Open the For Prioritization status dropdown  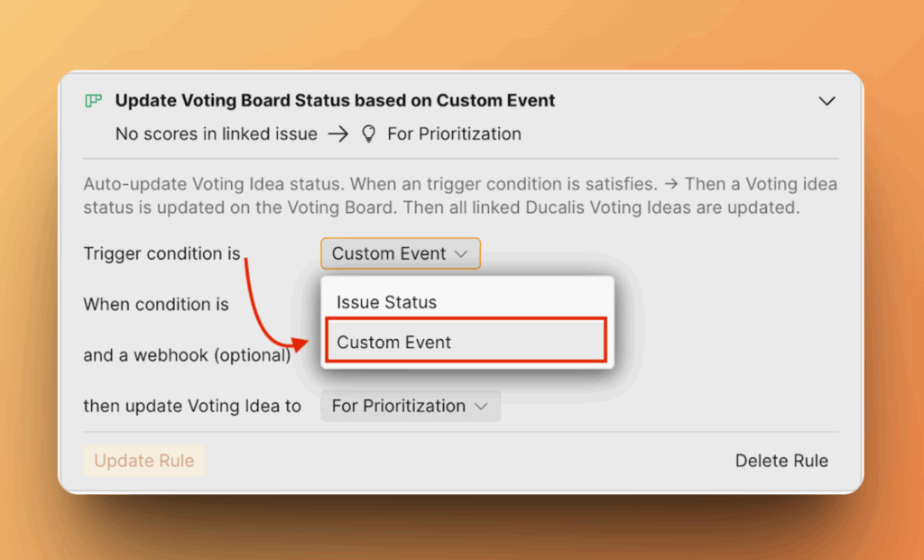[411, 406]
